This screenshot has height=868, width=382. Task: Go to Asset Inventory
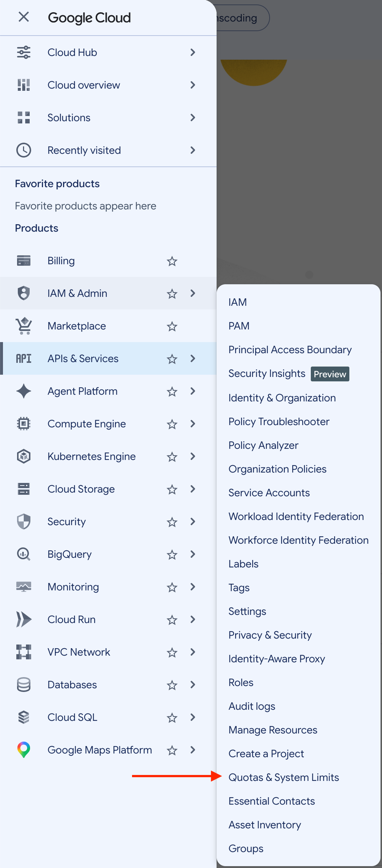pos(265,825)
